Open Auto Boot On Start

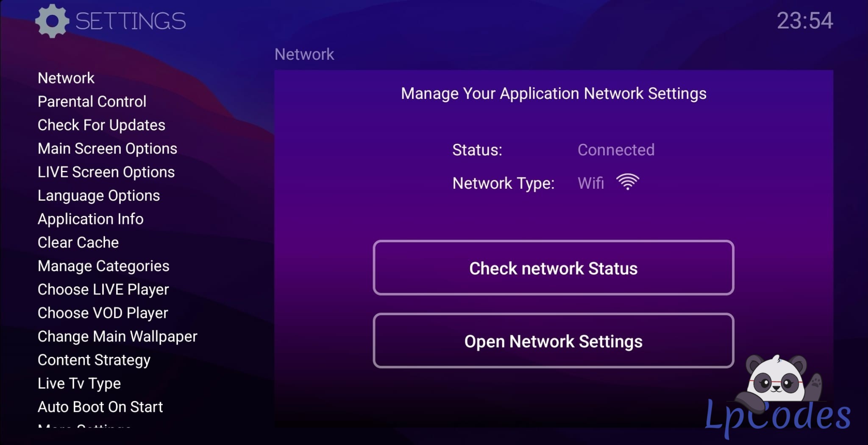tap(100, 407)
